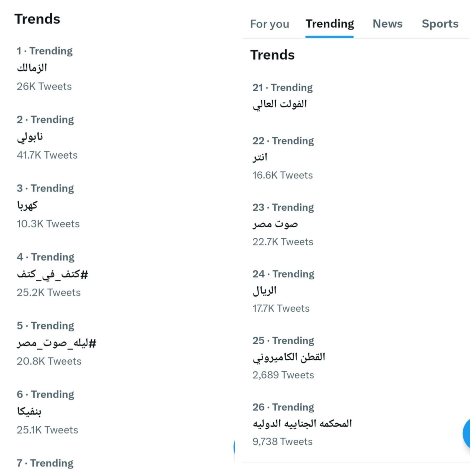Go to the Sports tab
Image resolution: width=476 pixels, height=476 pixels.
[x=440, y=24]
